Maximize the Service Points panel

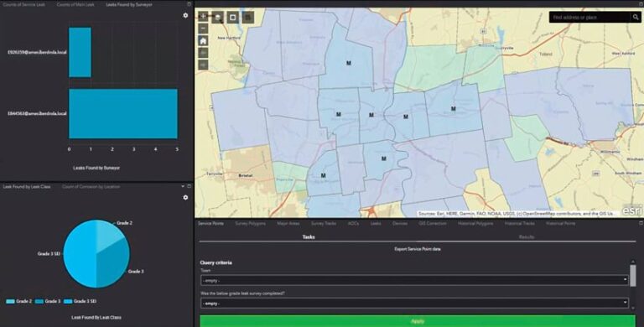point(641,224)
